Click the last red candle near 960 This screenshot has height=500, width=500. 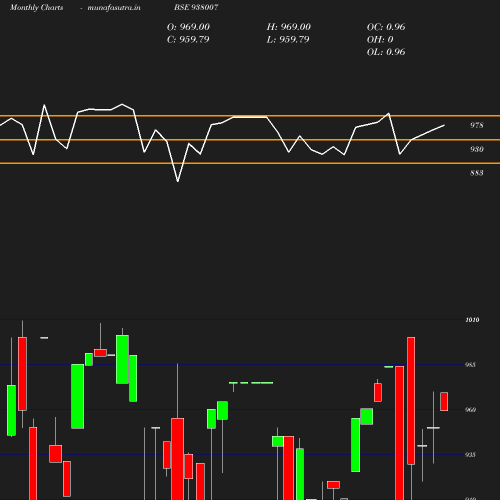[444, 402]
